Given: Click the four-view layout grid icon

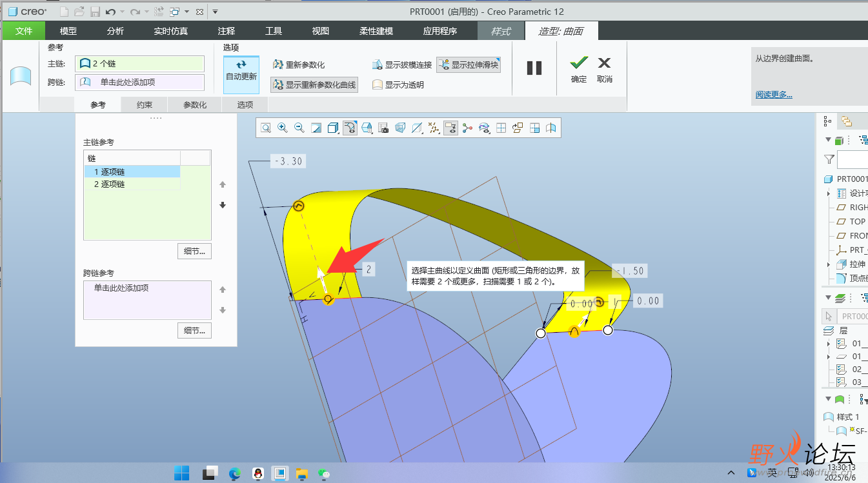Looking at the screenshot, I should coord(501,128).
